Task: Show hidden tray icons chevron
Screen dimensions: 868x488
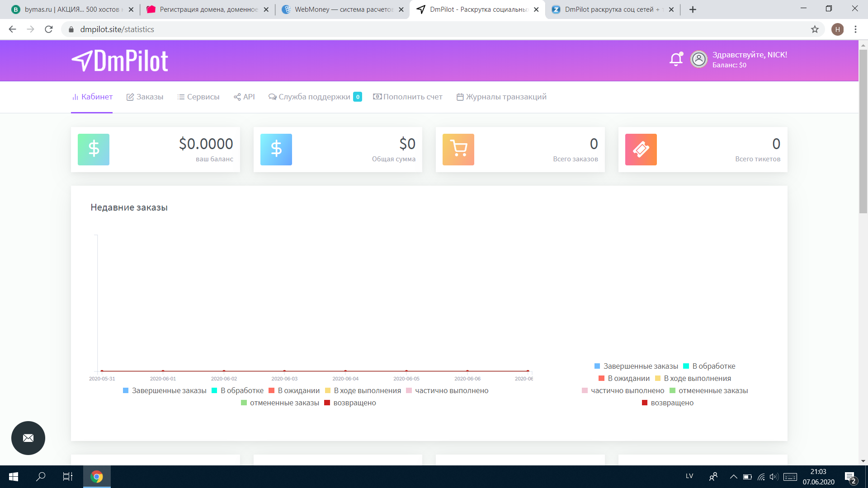Action: tap(733, 477)
